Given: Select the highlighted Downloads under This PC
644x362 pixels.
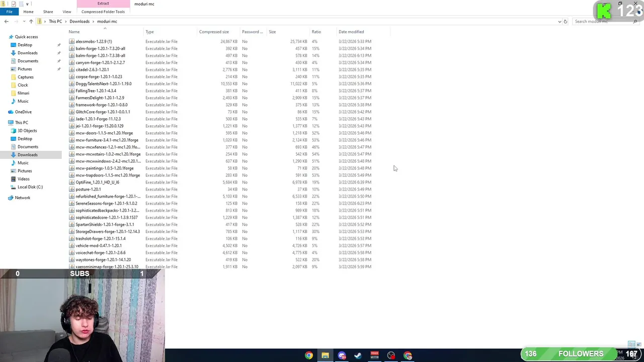Looking at the screenshot, I should pyautogui.click(x=27, y=155).
